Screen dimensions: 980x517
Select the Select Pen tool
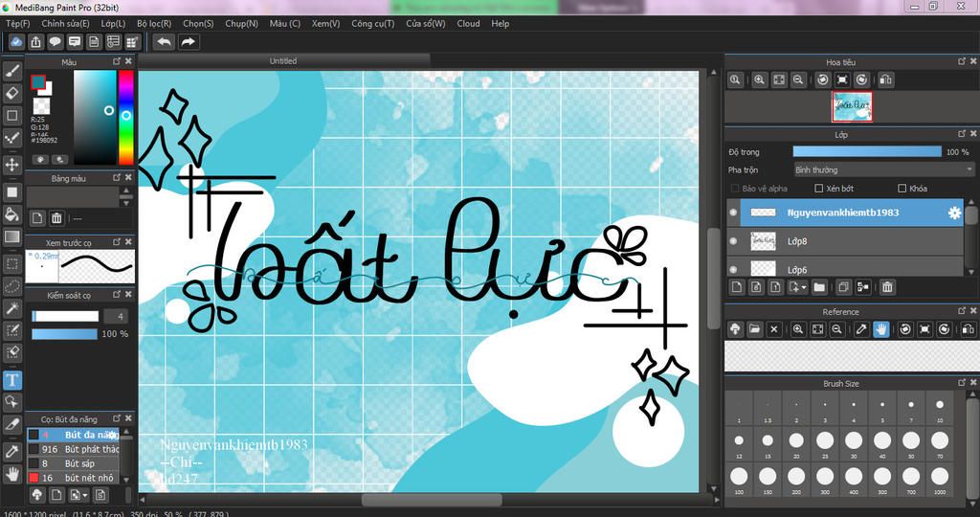pyautogui.click(x=11, y=330)
